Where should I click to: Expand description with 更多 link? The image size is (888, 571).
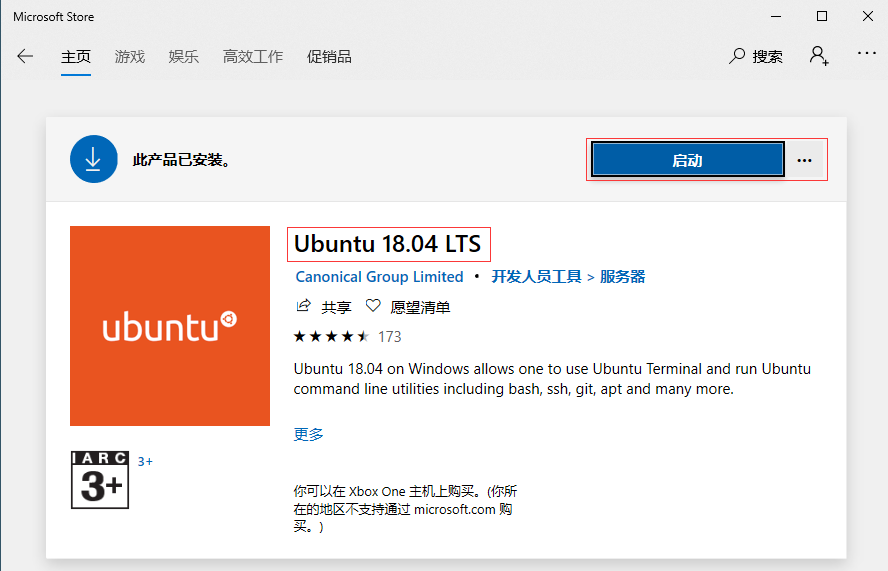point(309,434)
